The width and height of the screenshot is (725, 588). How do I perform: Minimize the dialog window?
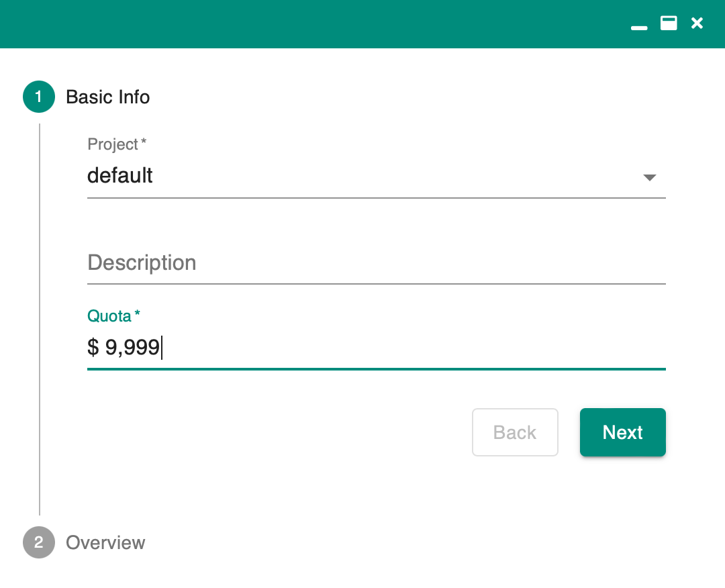(x=639, y=28)
